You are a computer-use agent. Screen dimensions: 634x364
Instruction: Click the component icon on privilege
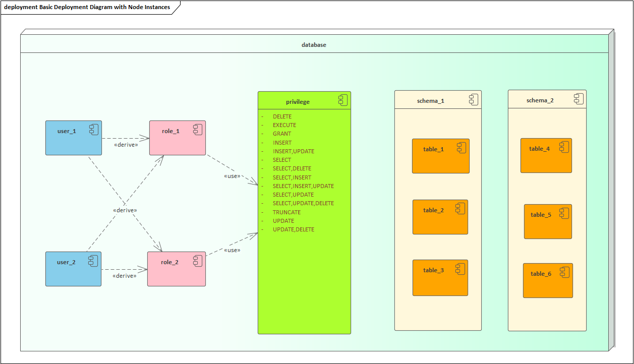[x=343, y=100]
